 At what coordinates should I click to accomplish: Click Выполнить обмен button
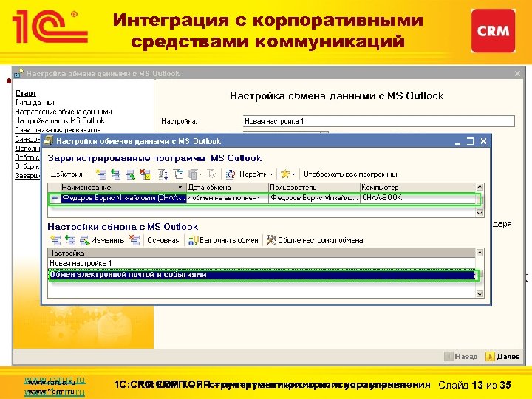click(x=223, y=240)
